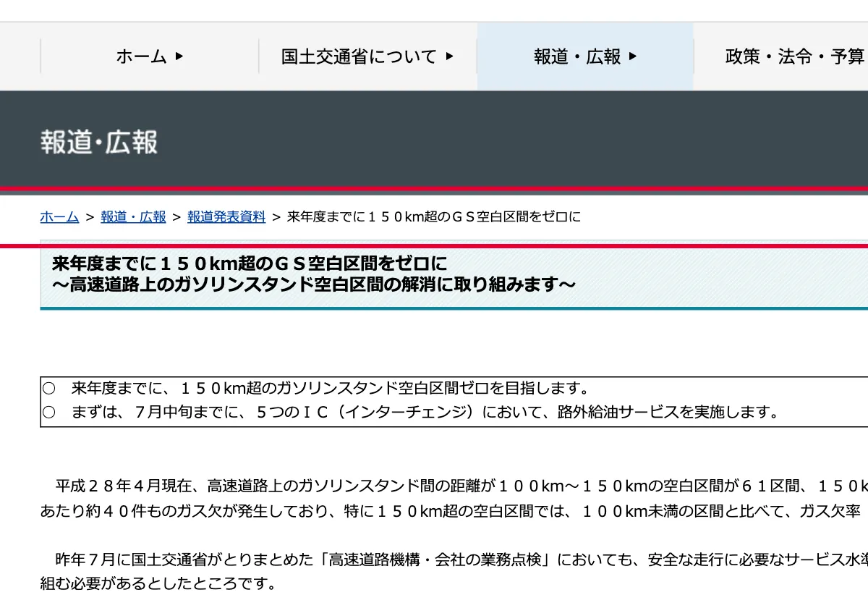The width and height of the screenshot is (868, 608).
Task: Click the 報道・広報 page banner heading
Action: pyautogui.click(x=99, y=142)
